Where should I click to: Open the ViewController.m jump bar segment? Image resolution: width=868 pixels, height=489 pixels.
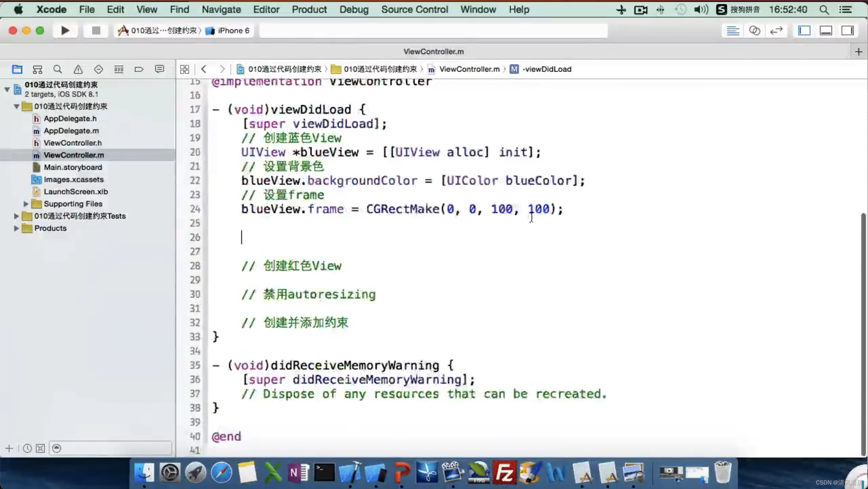tap(464, 69)
